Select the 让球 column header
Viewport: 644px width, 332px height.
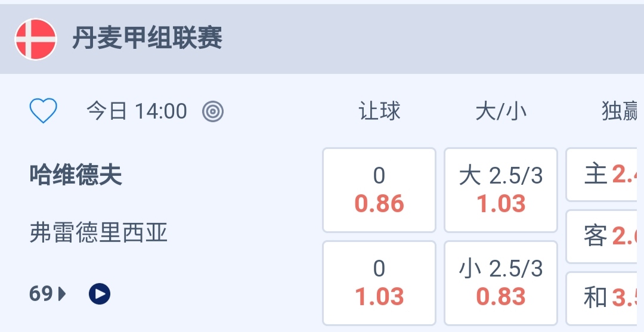click(379, 111)
